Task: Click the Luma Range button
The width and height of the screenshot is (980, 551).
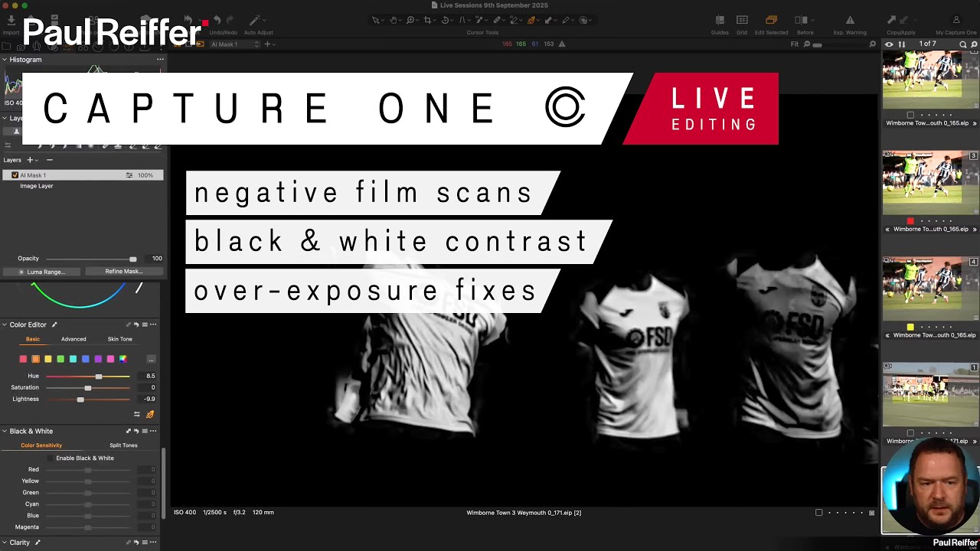Action: [x=41, y=272]
